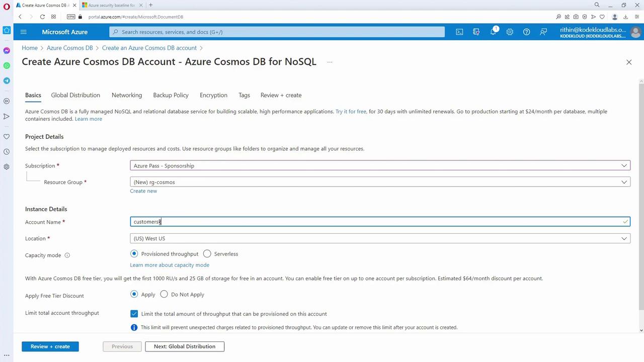
Task: Open Telegram in the Opera sidebar
Action: (x=7, y=80)
